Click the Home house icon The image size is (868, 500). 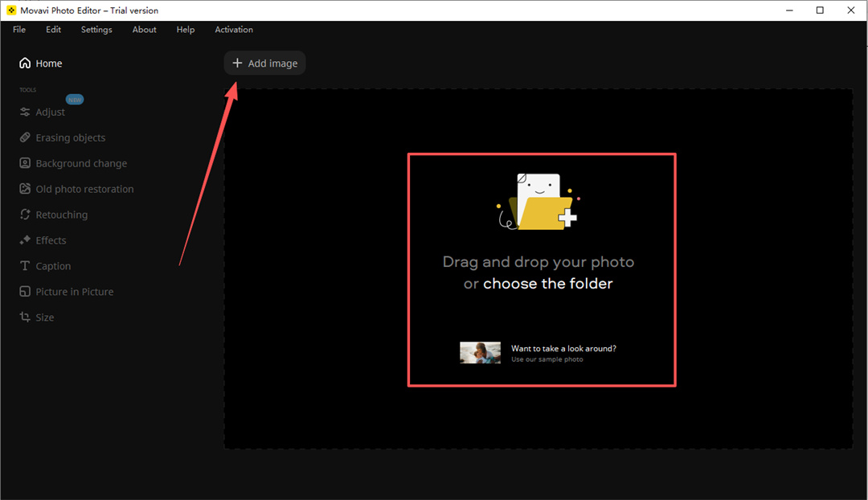click(25, 64)
